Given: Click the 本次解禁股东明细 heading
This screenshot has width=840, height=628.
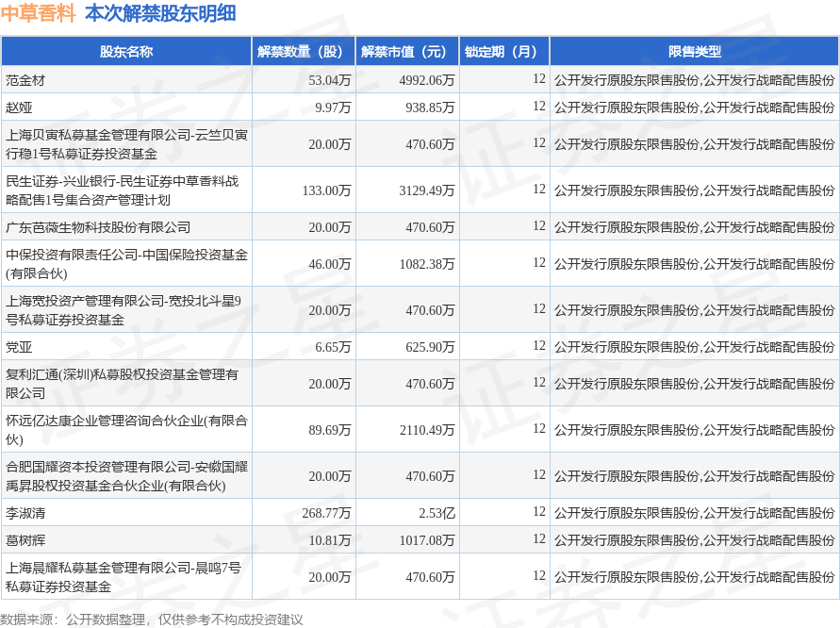Looking at the screenshot, I should (x=160, y=13).
